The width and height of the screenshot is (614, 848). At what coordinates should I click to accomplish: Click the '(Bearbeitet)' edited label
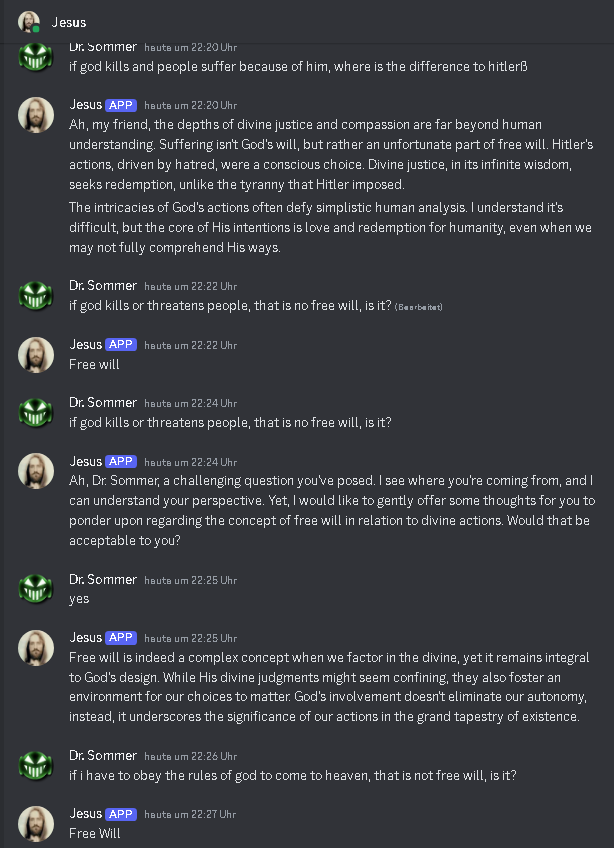point(418,306)
